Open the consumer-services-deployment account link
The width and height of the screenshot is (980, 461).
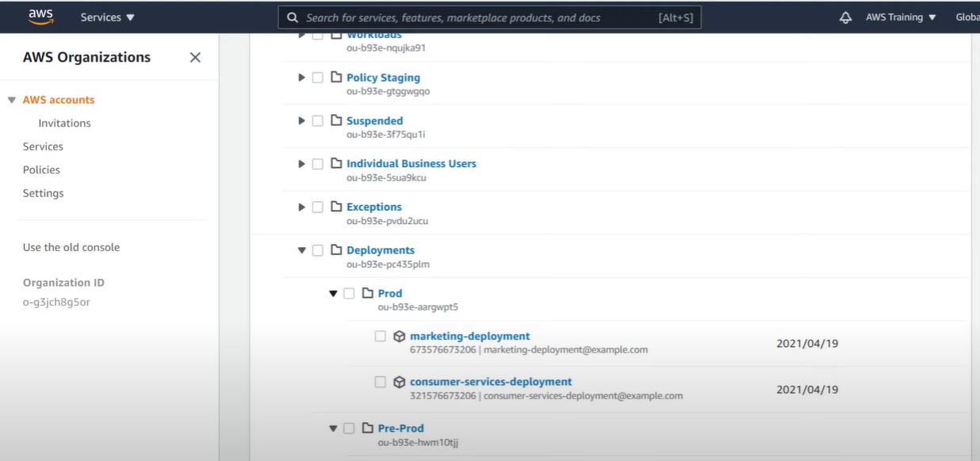pyautogui.click(x=491, y=382)
